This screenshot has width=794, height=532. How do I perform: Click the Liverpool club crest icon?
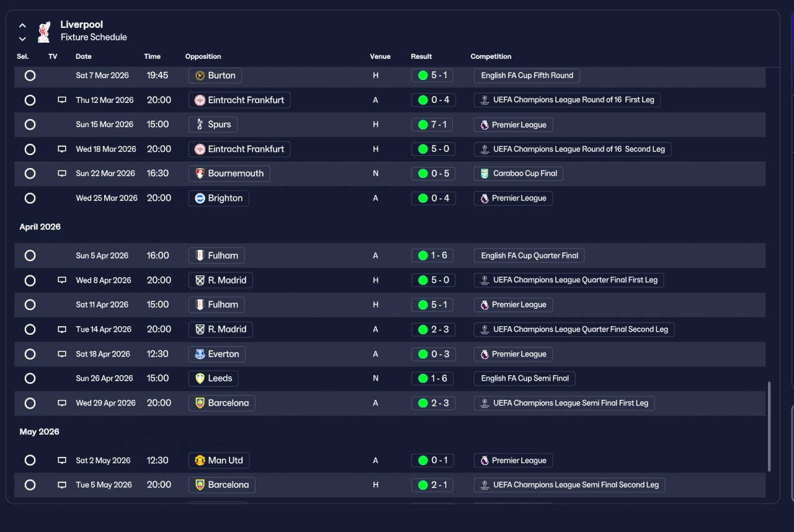click(x=43, y=32)
